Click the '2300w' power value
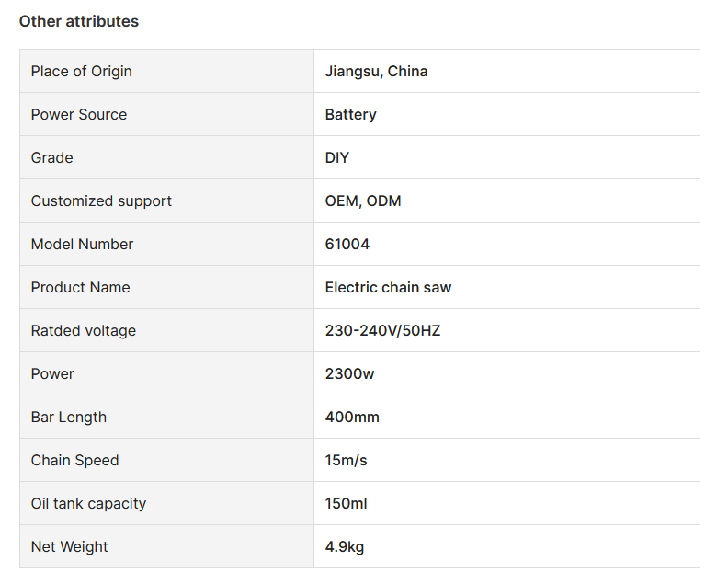Screen dimensions: 728x584 (x=349, y=373)
